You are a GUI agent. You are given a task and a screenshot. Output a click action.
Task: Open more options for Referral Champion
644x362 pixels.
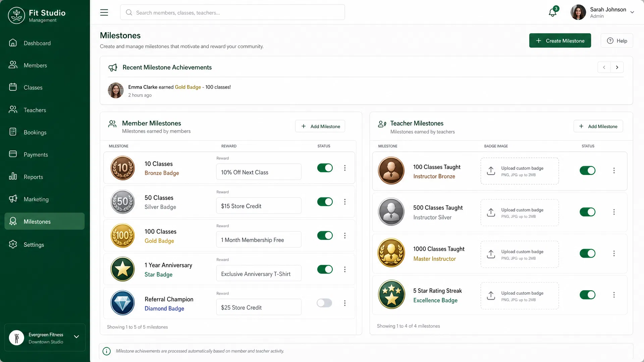point(345,303)
